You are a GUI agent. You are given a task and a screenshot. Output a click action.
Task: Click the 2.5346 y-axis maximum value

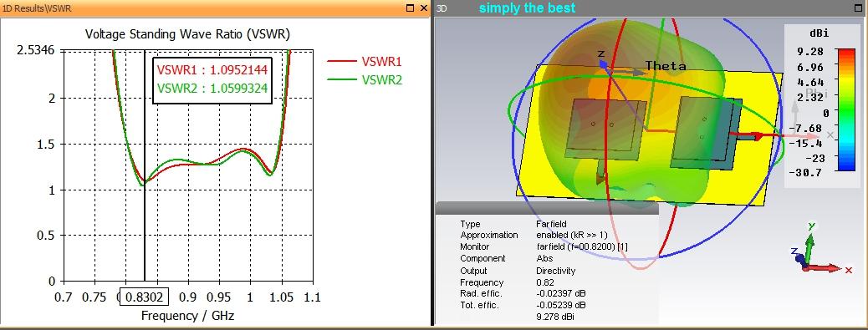pyautogui.click(x=35, y=50)
